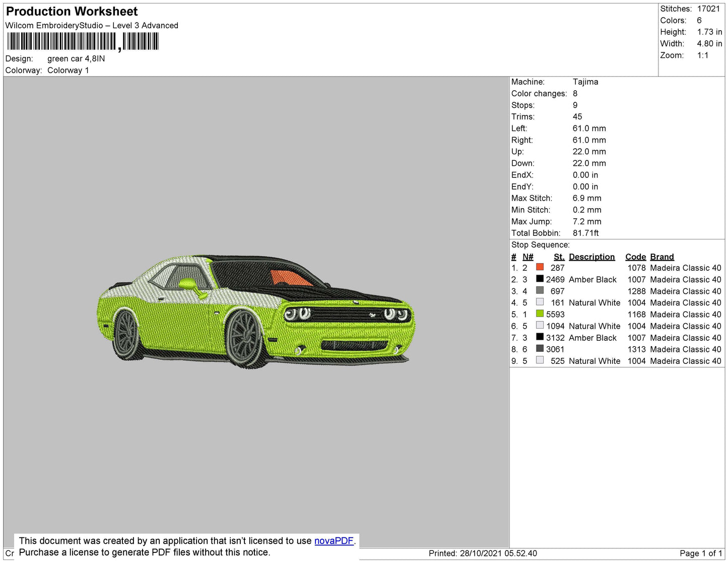Click the Colorway 1 value
728x563 pixels.
[x=68, y=70]
